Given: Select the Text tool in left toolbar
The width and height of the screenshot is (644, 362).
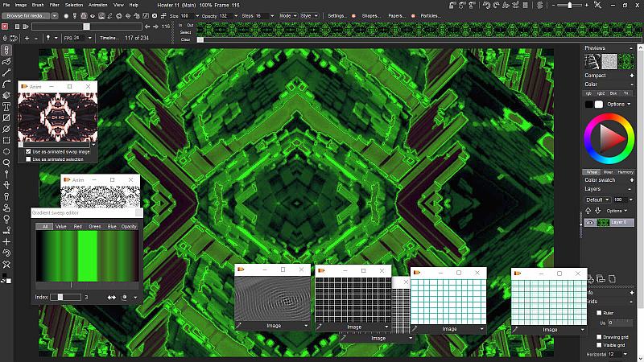Looking at the screenshot, I should (6, 106).
